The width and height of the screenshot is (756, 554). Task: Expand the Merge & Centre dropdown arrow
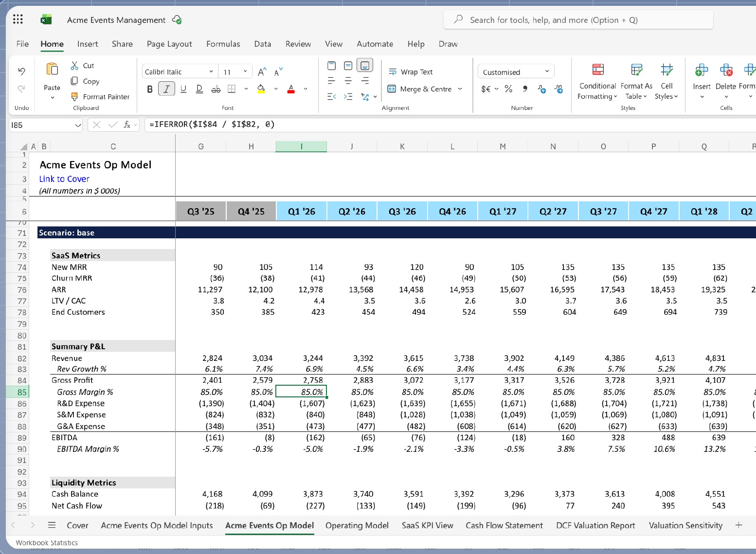(460, 89)
